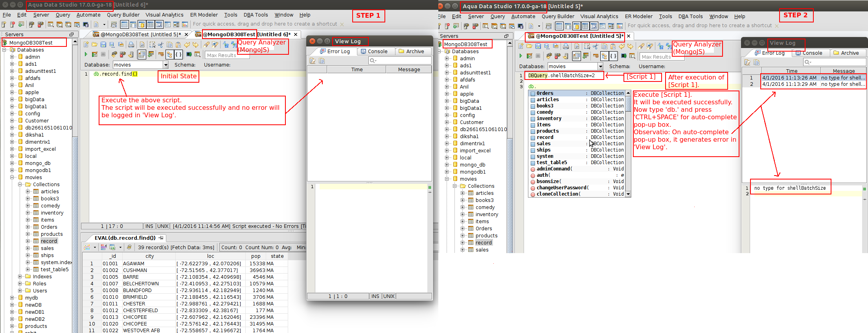Toggle UNIX indicator in the View Log status bar
The width and height of the screenshot is (868, 333).
[389, 296]
